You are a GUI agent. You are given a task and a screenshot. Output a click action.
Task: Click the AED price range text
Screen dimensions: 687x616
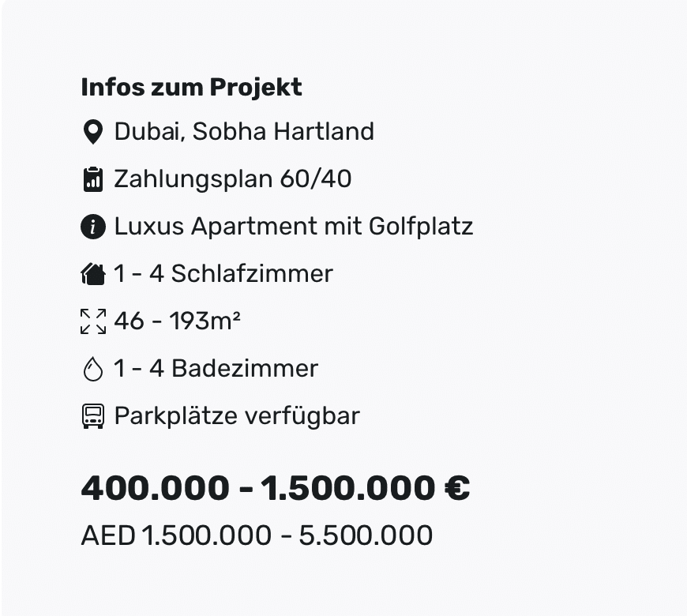pos(257,535)
